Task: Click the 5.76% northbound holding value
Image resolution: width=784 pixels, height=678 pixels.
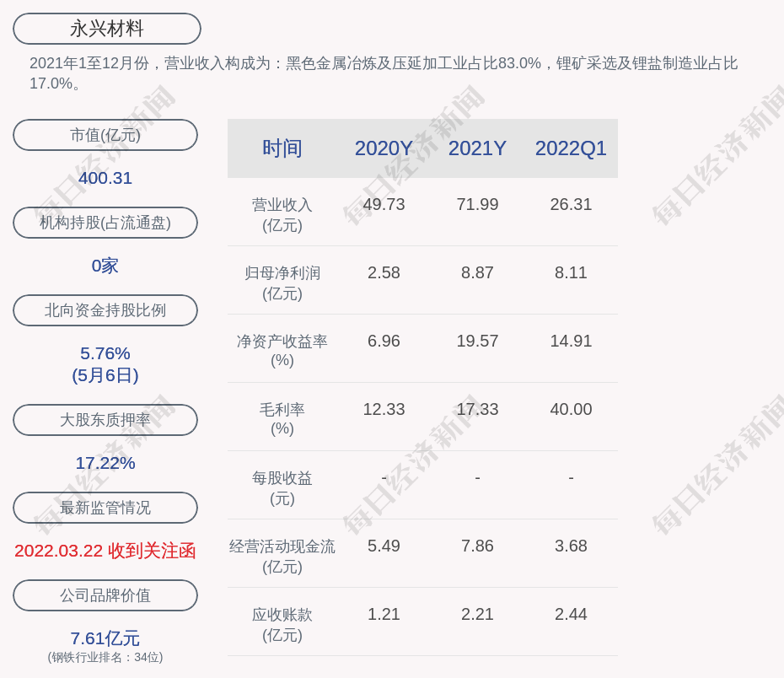Action: tap(105, 353)
